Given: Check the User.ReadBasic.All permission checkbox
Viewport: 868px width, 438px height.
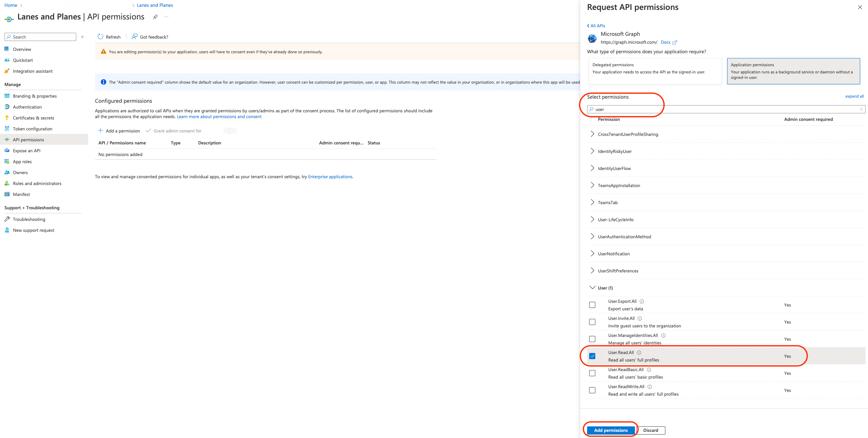Looking at the screenshot, I should [592, 373].
